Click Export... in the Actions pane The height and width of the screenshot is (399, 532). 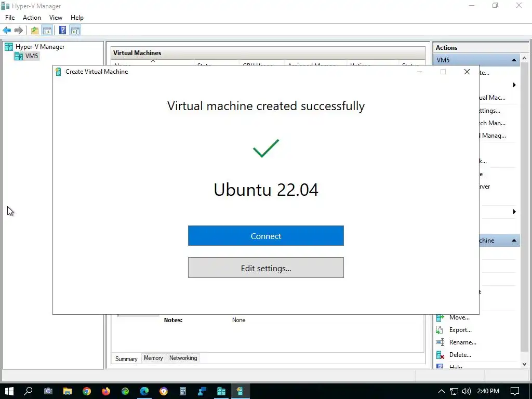click(x=460, y=330)
